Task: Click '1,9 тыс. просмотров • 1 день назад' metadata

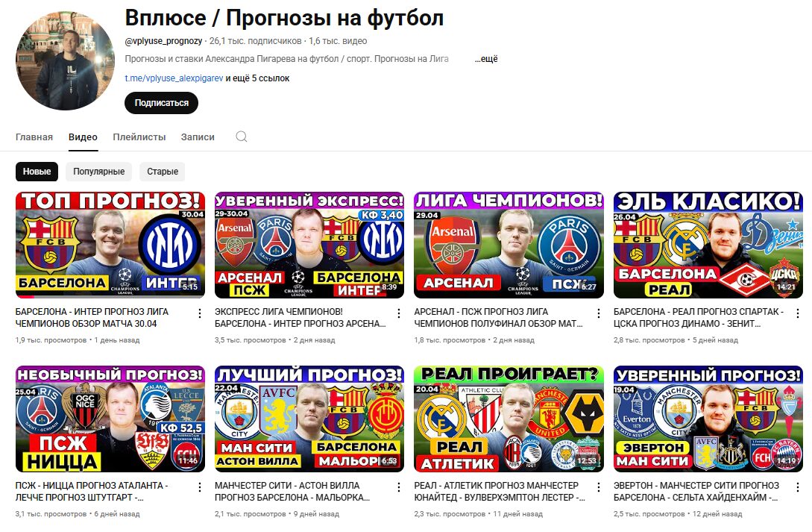Action: pos(78,340)
